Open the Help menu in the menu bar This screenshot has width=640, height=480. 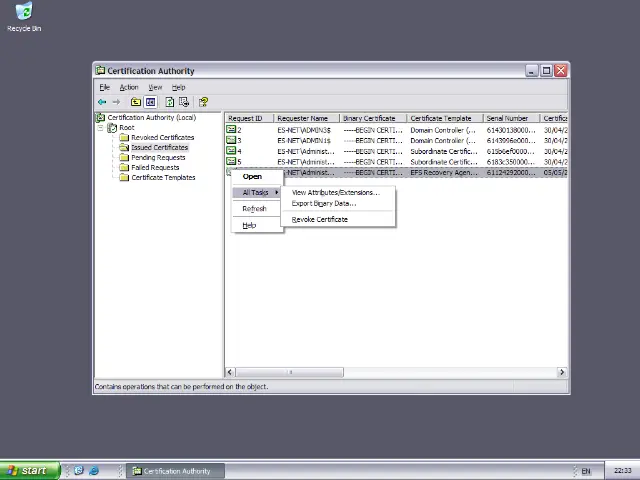pyautogui.click(x=178, y=87)
